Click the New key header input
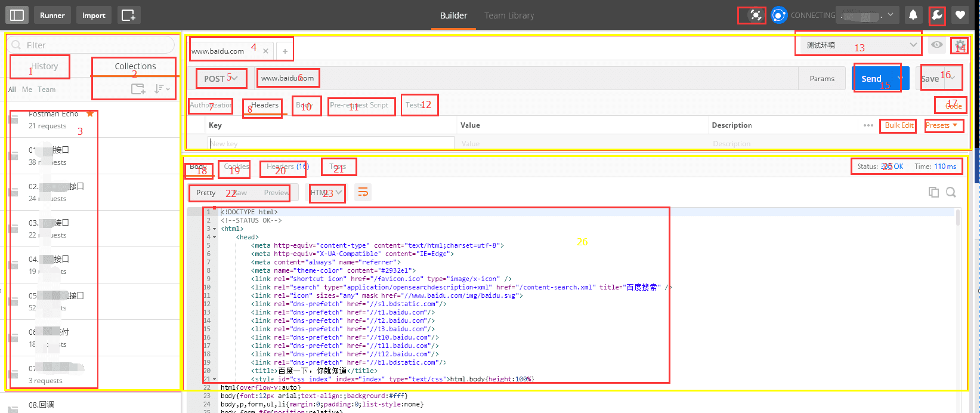Screen dimensions: 980x413 [331, 143]
